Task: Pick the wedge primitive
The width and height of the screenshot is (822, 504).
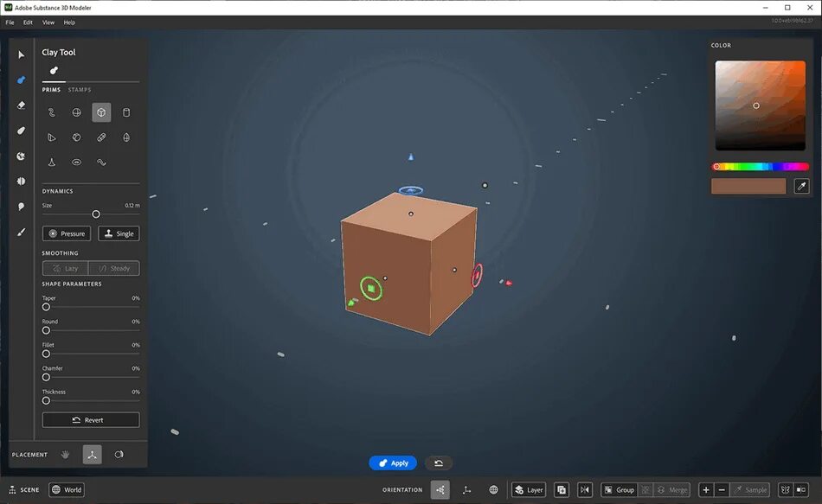Action: [x=51, y=137]
